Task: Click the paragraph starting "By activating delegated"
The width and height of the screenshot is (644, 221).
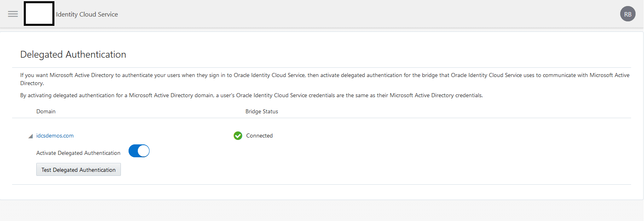Action: pyautogui.click(x=251, y=96)
